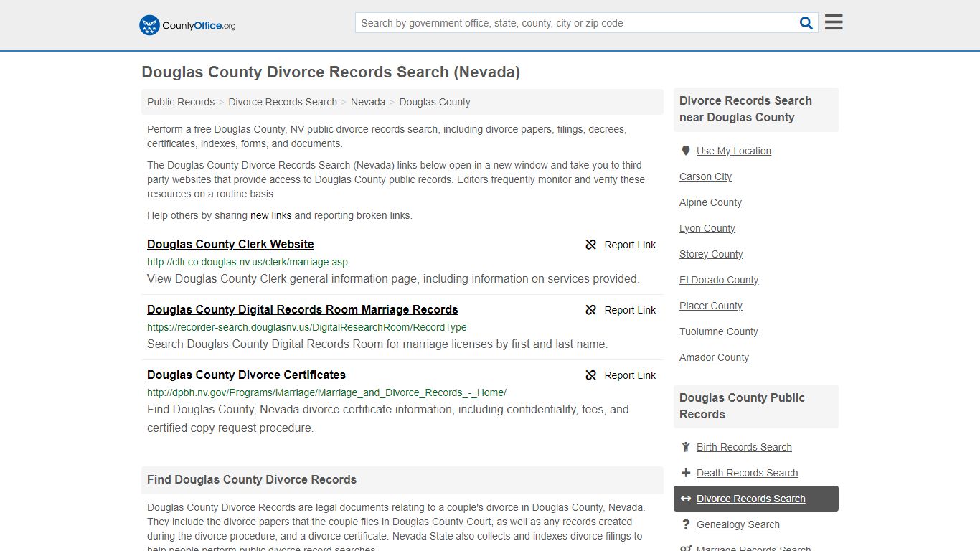Viewport: 980px width, 551px height.
Task: Click the Death Records Search cross icon
Action: pos(686,473)
